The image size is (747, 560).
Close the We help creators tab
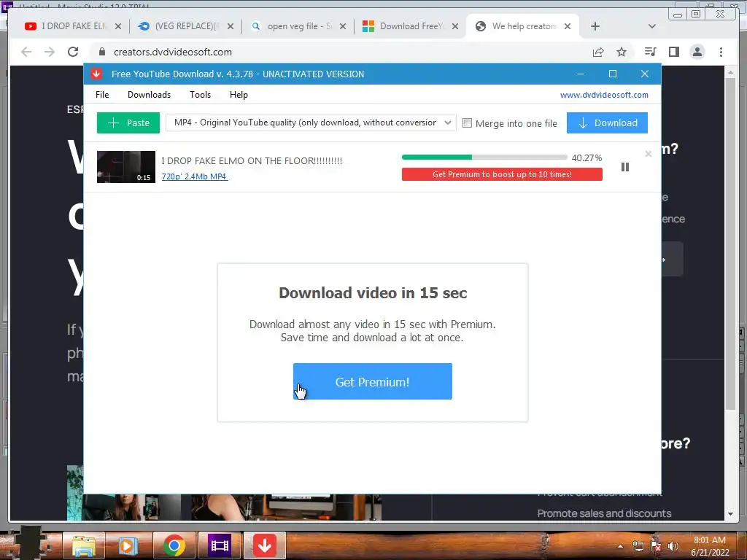pyautogui.click(x=568, y=26)
